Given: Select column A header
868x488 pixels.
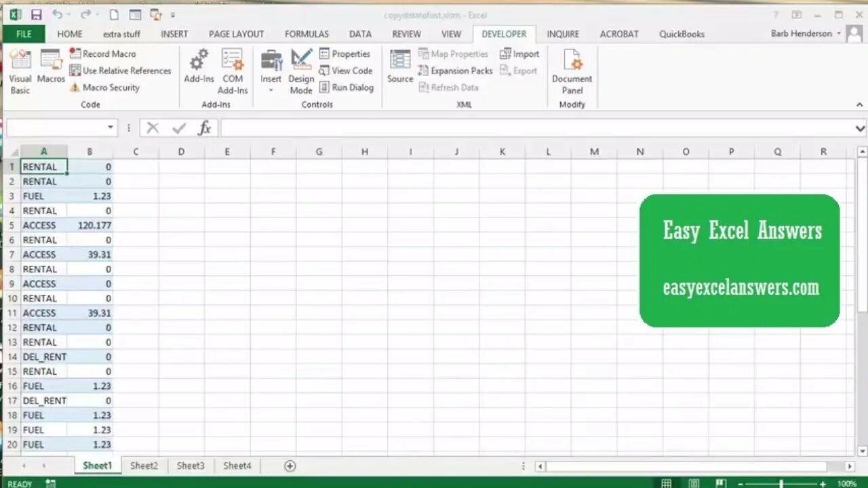Looking at the screenshot, I should point(43,152).
